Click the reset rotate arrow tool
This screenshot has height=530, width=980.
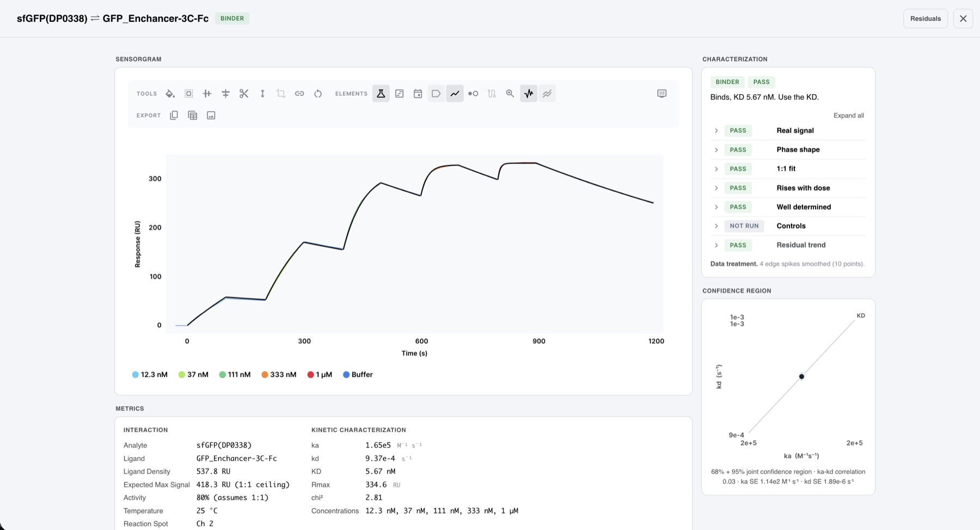click(318, 94)
